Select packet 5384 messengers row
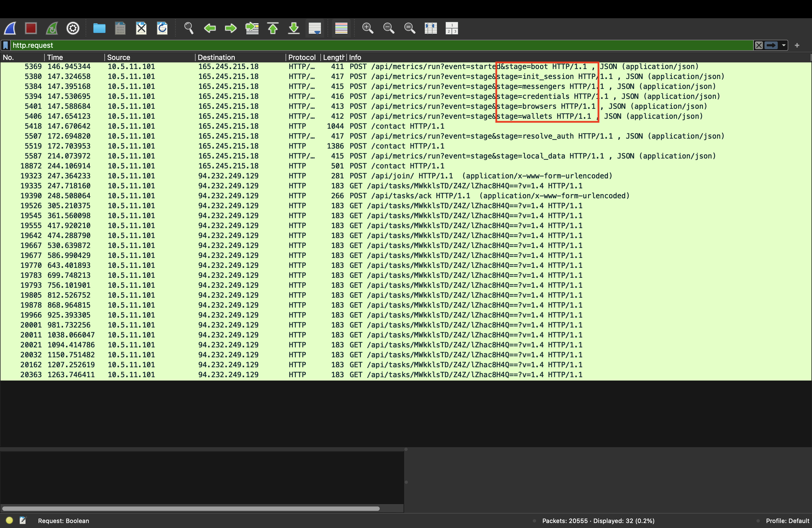Screen dimensions: 812x528 406,86
